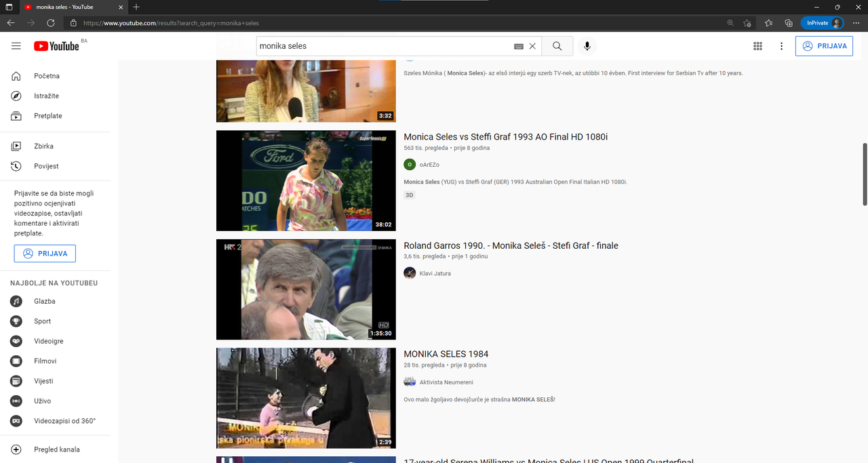This screenshot has width=868, height=463.
Task: Open the Klavi Jatura channel name
Action: click(435, 273)
